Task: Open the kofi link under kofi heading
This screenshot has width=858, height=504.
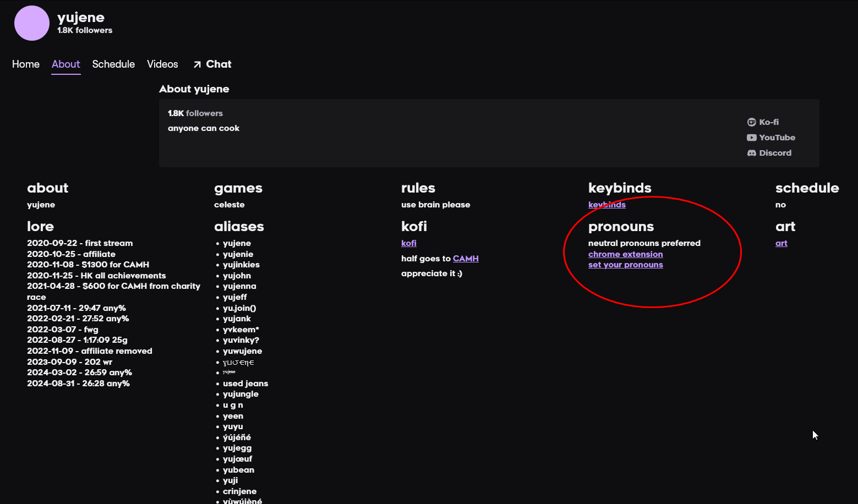Action: coord(409,243)
